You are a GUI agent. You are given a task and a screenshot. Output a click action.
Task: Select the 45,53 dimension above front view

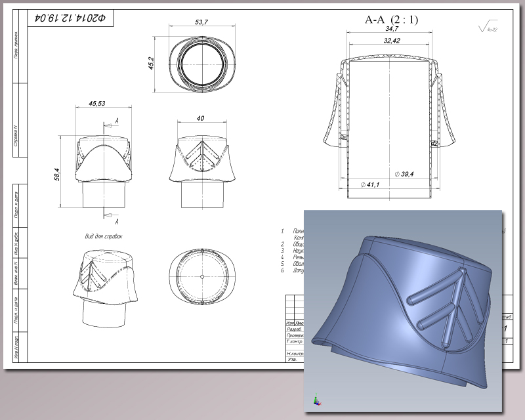(x=96, y=104)
